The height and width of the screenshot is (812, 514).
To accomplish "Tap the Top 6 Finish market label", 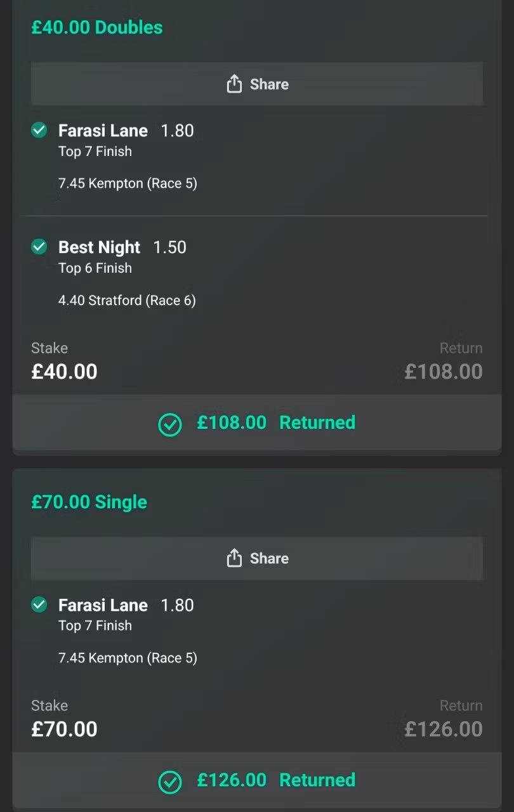I will pyautogui.click(x=95, y=268).
